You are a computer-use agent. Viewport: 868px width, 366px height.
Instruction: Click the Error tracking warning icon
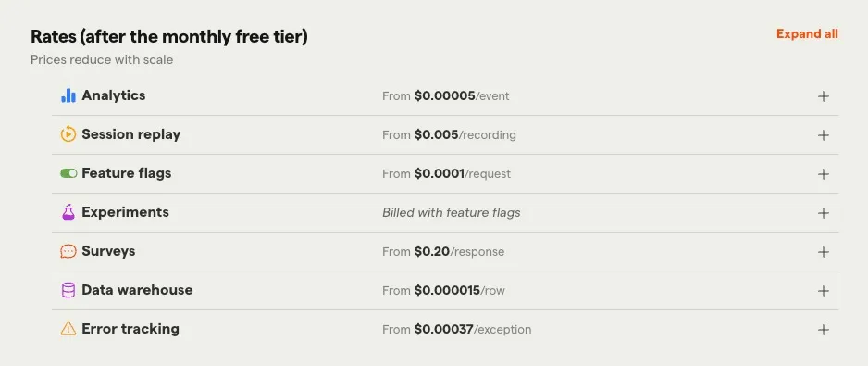(x=68, y=329)
